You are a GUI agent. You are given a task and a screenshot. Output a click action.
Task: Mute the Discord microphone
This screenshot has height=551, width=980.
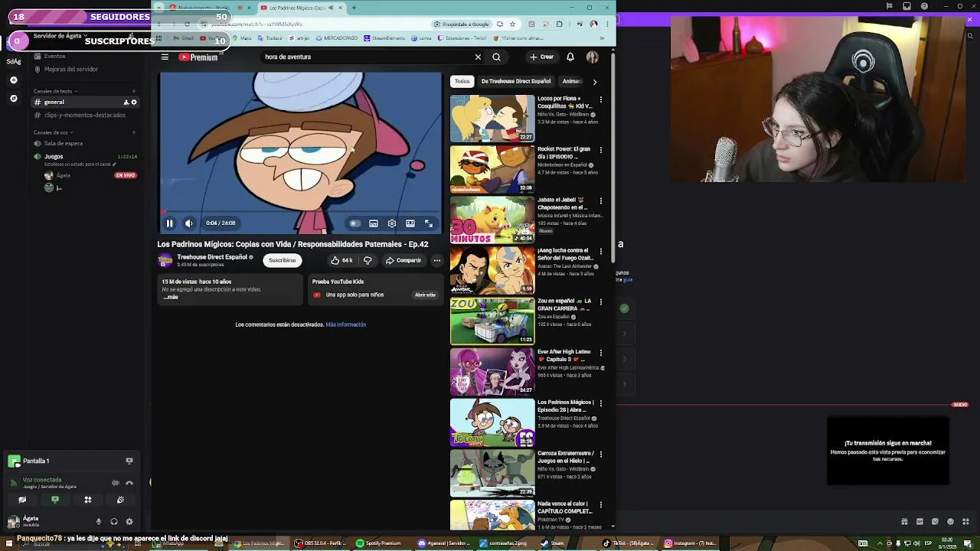99,522
